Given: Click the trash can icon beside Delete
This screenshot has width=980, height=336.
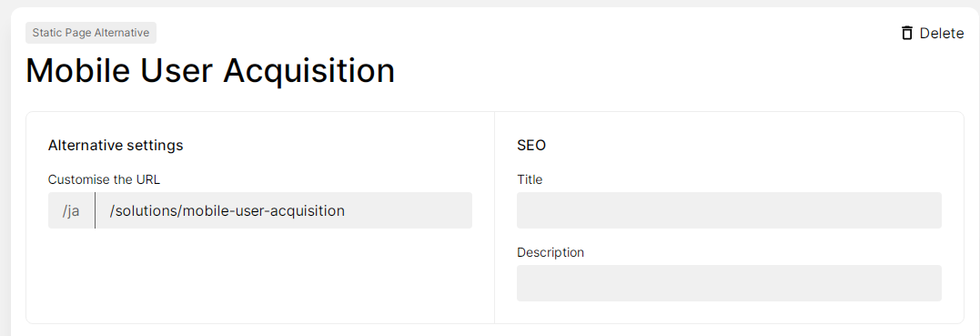Looking at the screenshot, I should coord(907,33).
